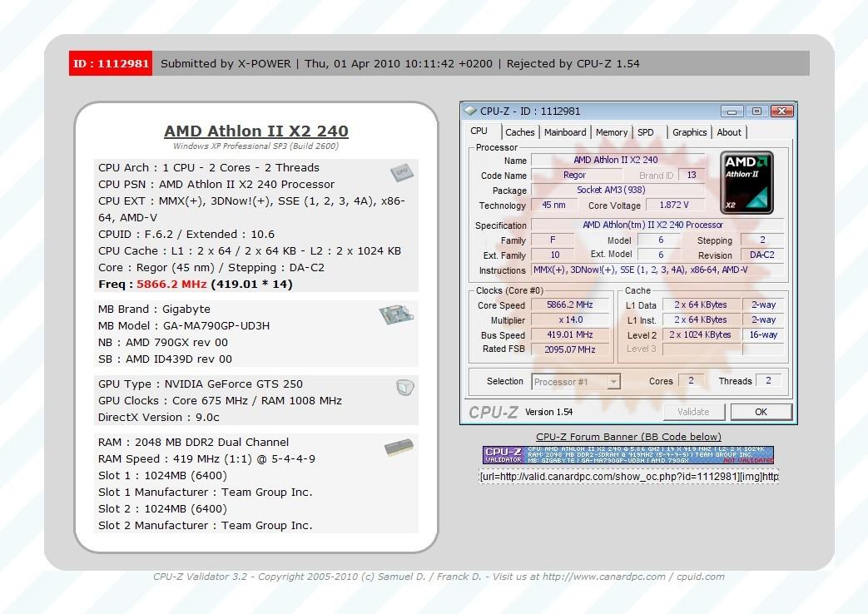Select the CPU tab

[479, 131]
